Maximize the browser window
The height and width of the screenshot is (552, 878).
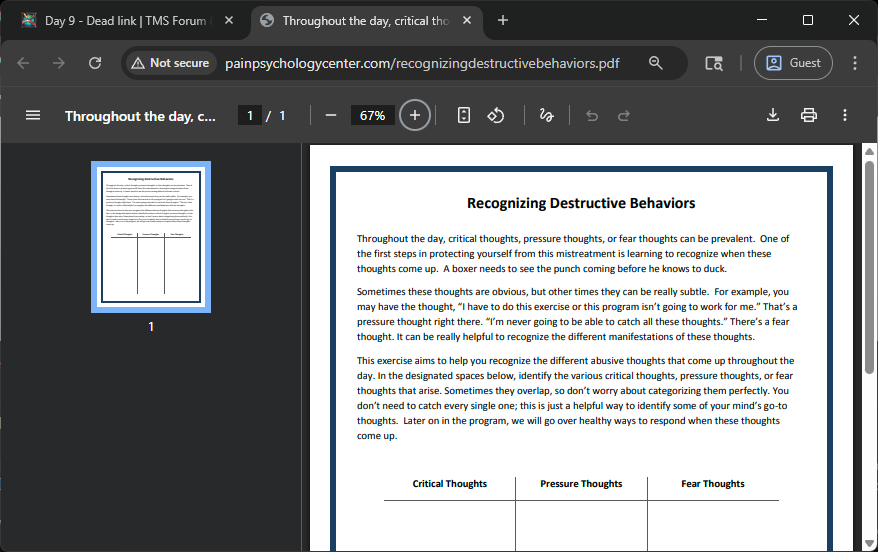tap(807, 20)
